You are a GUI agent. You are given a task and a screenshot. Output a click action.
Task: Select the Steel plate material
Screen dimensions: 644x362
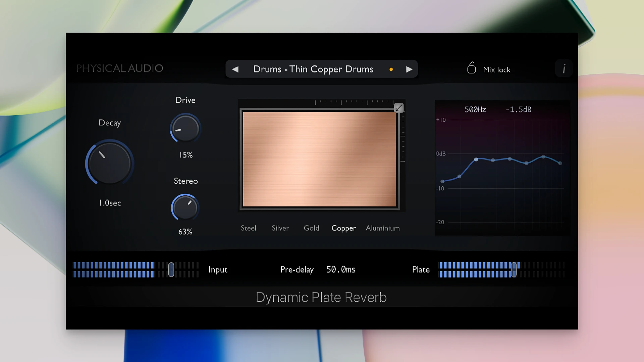248,228
